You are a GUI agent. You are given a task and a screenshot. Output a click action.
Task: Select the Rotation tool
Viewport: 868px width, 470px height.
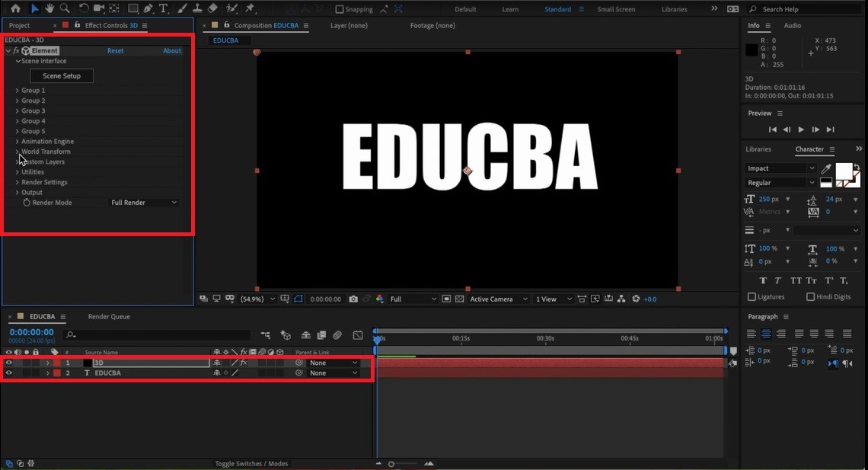point(85,9)
